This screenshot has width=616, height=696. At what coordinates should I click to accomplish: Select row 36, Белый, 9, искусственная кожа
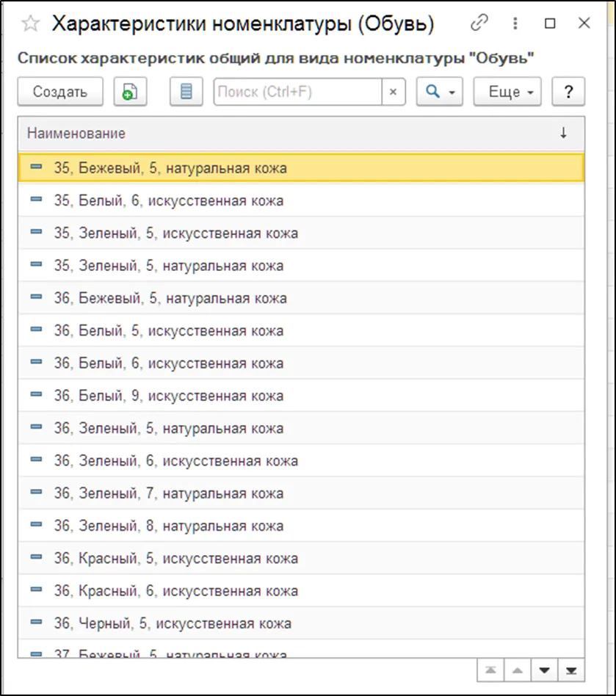(x=169, y=396)
